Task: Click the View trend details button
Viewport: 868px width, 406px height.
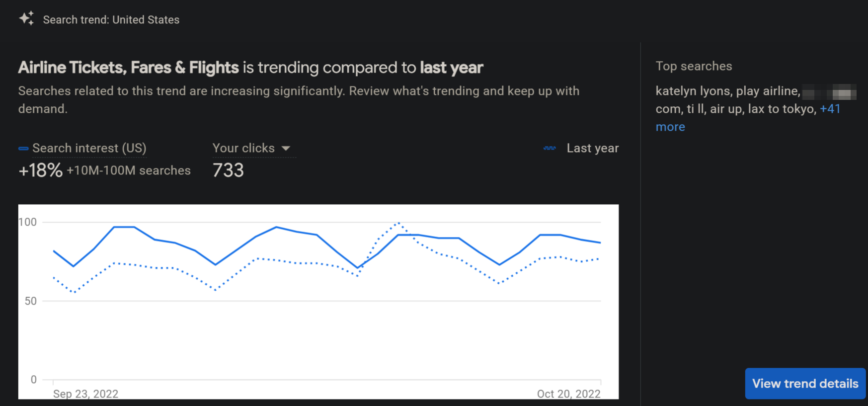Action: pos(805,384)
